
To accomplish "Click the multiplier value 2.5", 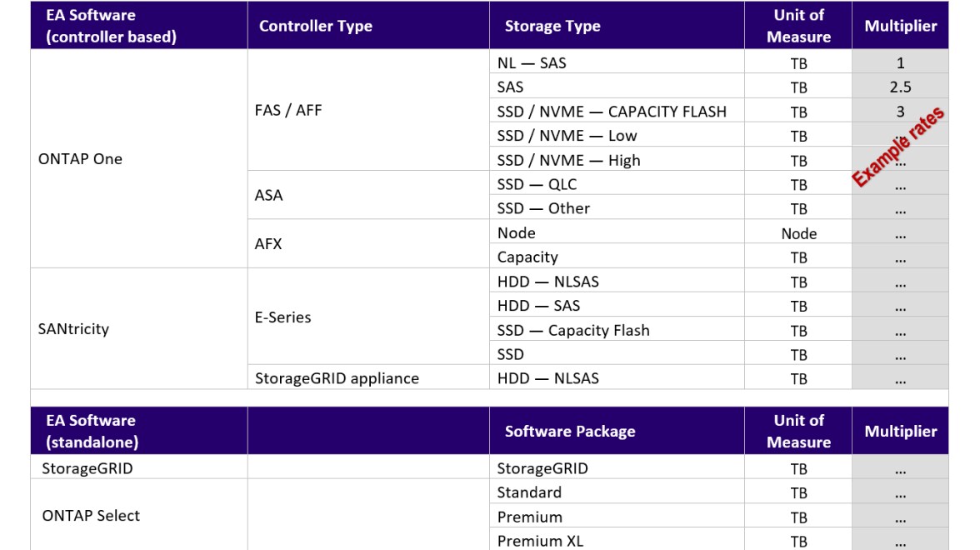I will pyautogui.click(x=900, y=87).
